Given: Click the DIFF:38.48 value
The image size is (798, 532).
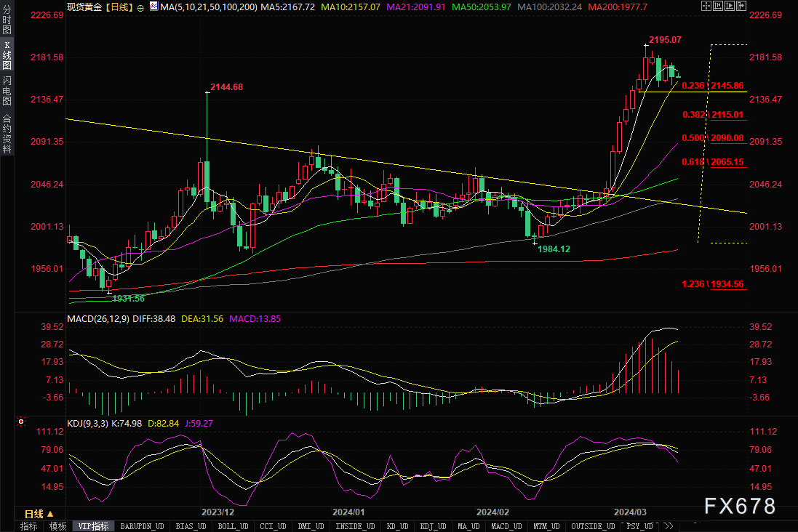Looking at the screenshot, I should click(x=153, y=319).
